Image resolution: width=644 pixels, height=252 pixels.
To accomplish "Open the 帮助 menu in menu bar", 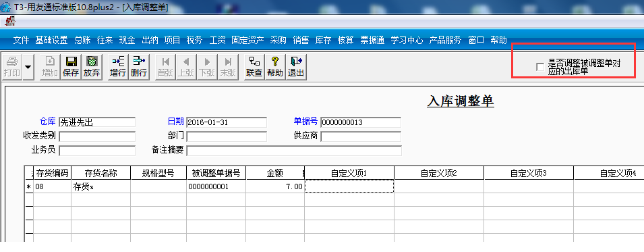I will coord(498,41).
